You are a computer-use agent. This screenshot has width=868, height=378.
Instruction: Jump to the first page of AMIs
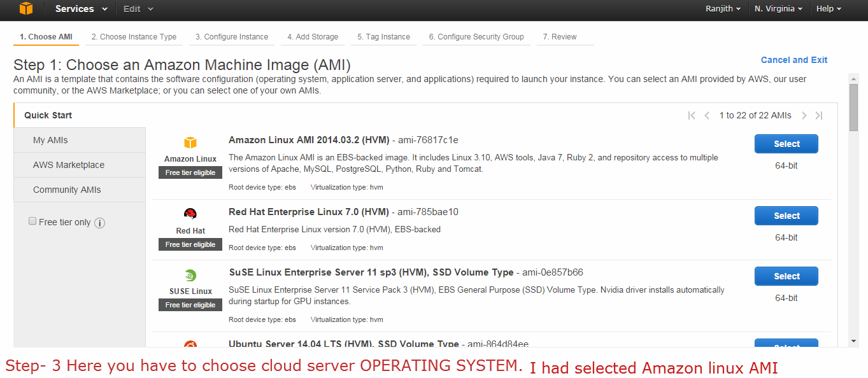692,115
